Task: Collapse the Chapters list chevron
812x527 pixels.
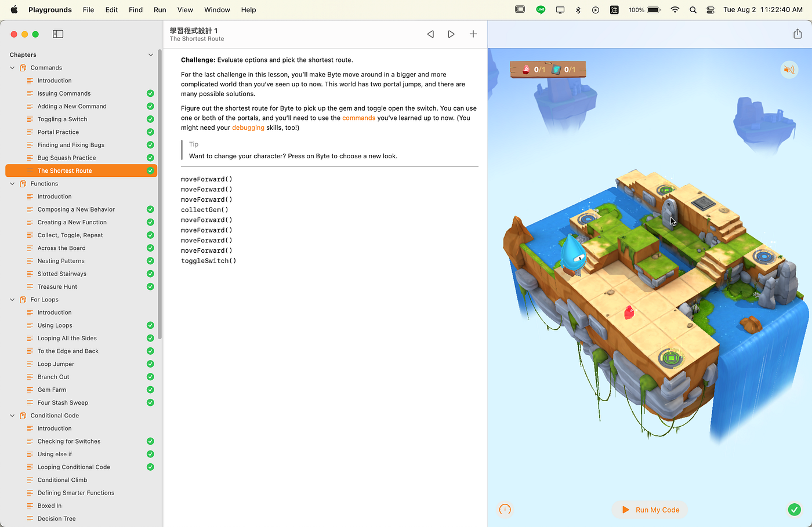Action: point(151,55)
